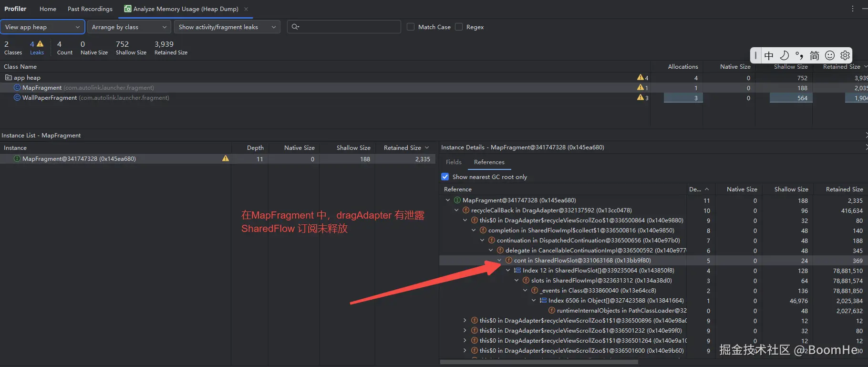Select instance MapFragment@341747328 in instance list

click(x=217, y=159)
